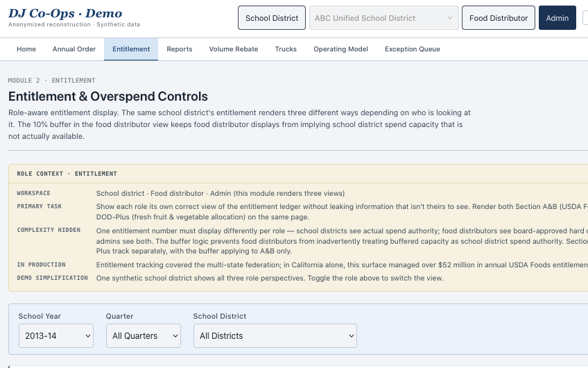The image size is (588, 368).
Task: Click the 'Role-aware entitlement display' description paragraph
Action: [240, 124]
